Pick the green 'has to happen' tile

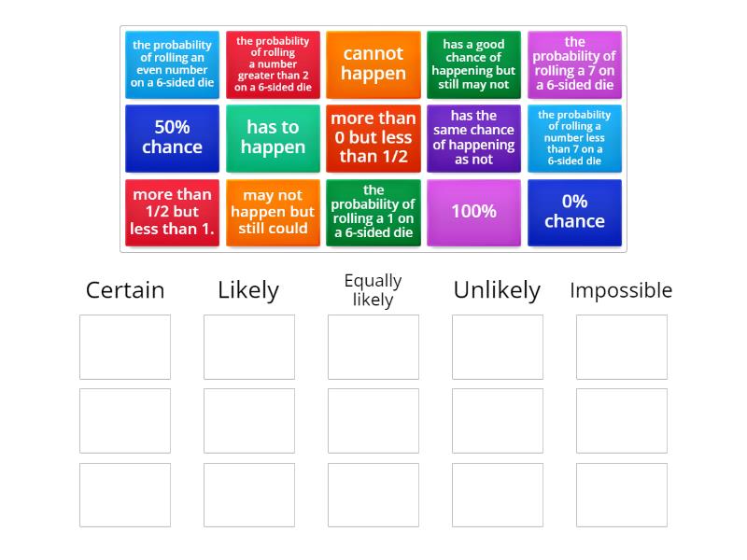273,138
